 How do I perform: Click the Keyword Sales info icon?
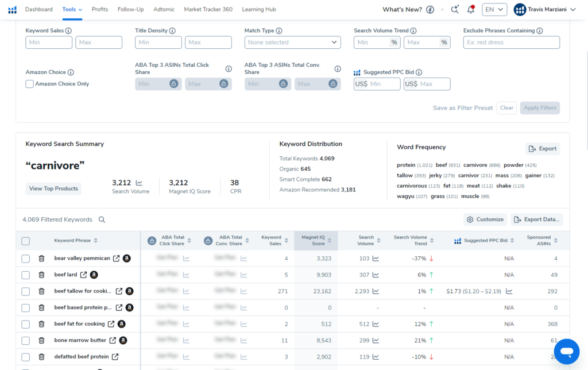click(x=68, y=31)
